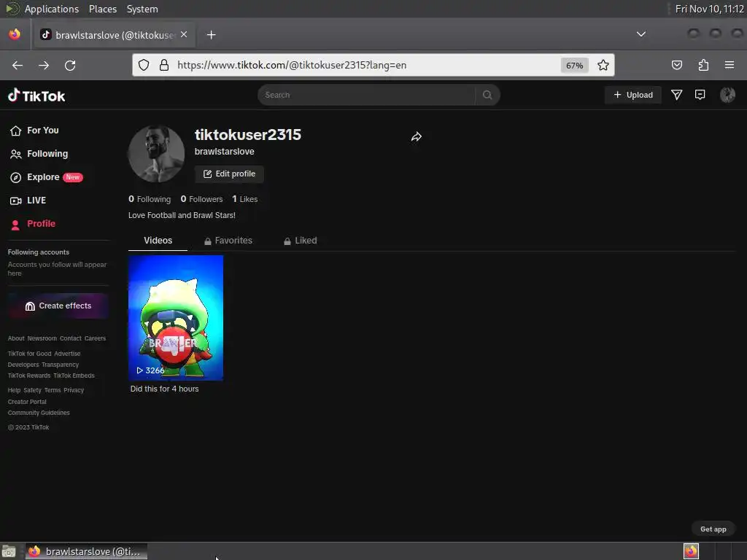Click the share profile arrow icon
The width and height of the screenshot is (747, 560).
[417, 137]
